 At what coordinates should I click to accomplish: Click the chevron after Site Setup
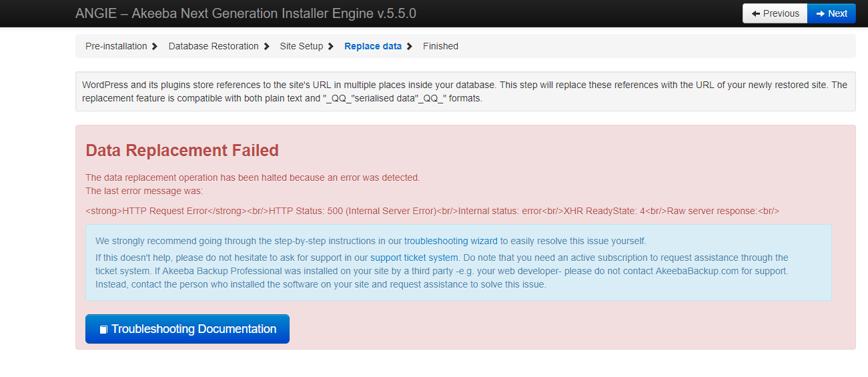pos(331,46)
